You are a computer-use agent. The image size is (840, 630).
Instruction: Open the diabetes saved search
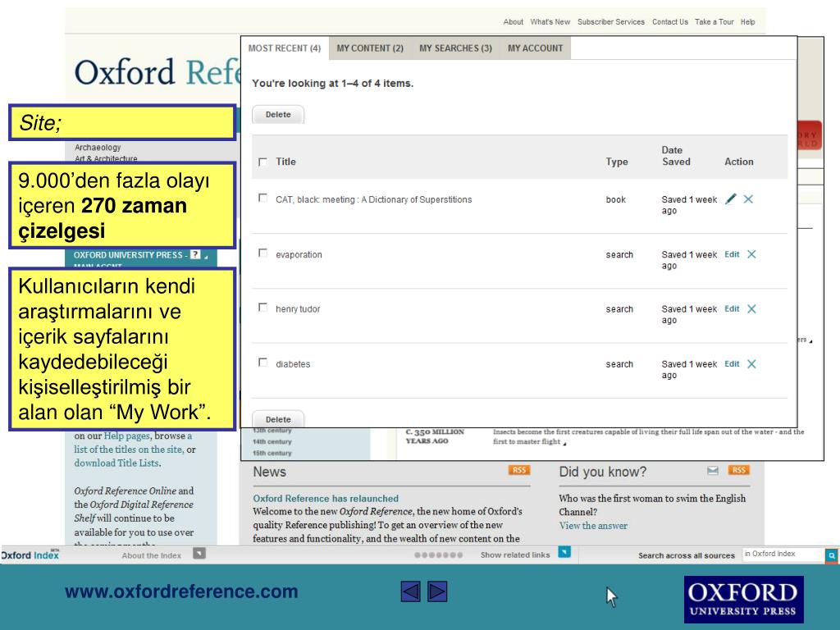click(293, 364)
